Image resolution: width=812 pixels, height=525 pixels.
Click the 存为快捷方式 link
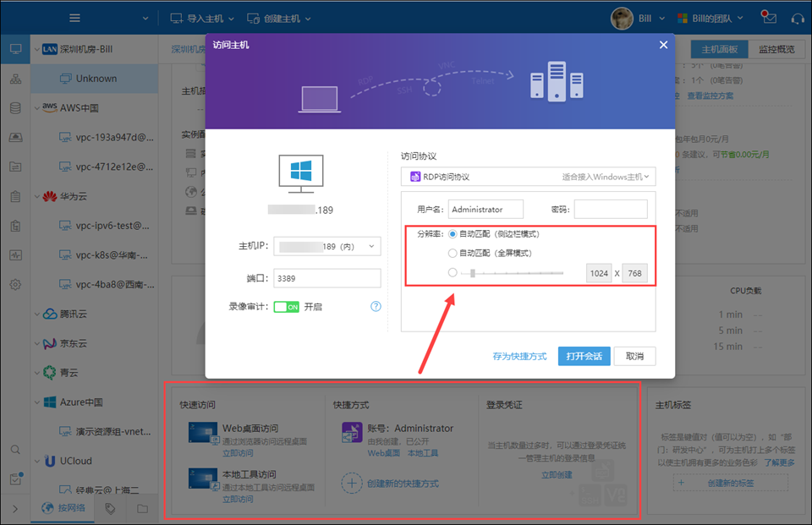click(x=519, y=356)
